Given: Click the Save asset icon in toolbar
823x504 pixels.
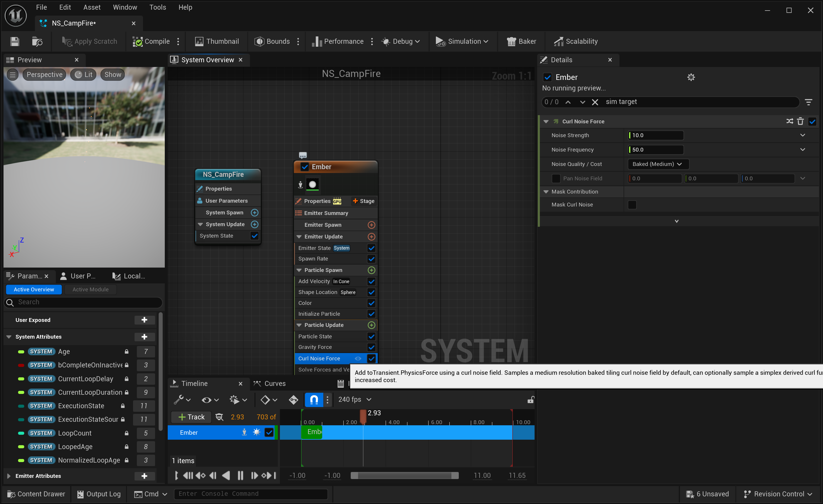Looking at the screenshot, I should (14, 41).
